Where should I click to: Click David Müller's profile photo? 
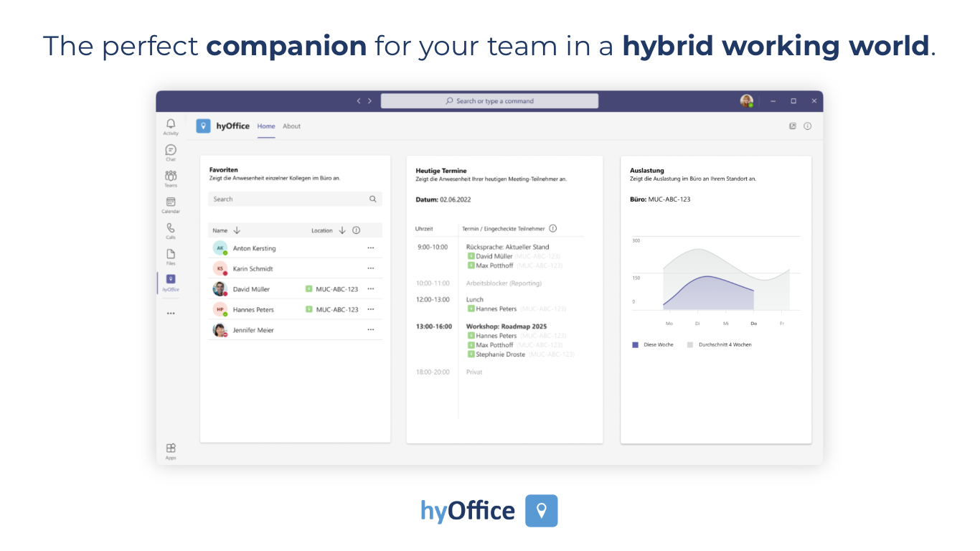click(x=220, y=289)
